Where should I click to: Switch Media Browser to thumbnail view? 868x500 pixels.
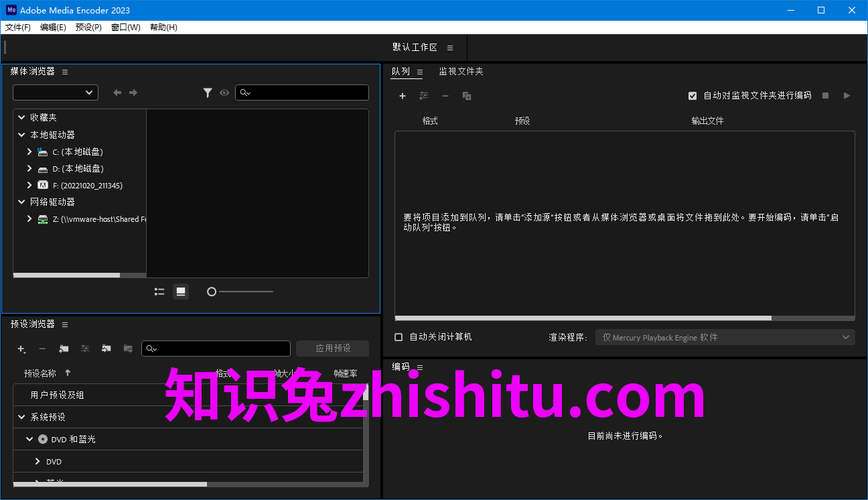coord(180,292)
